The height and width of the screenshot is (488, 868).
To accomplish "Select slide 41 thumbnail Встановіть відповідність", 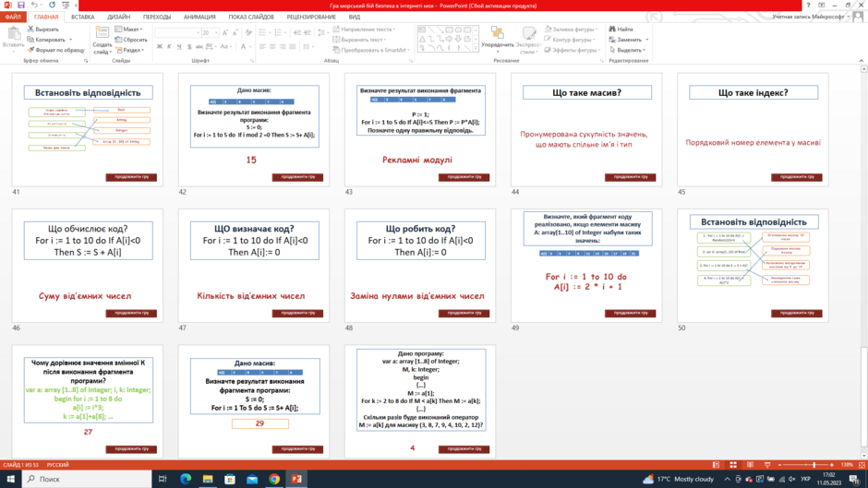I will [88, 129].
